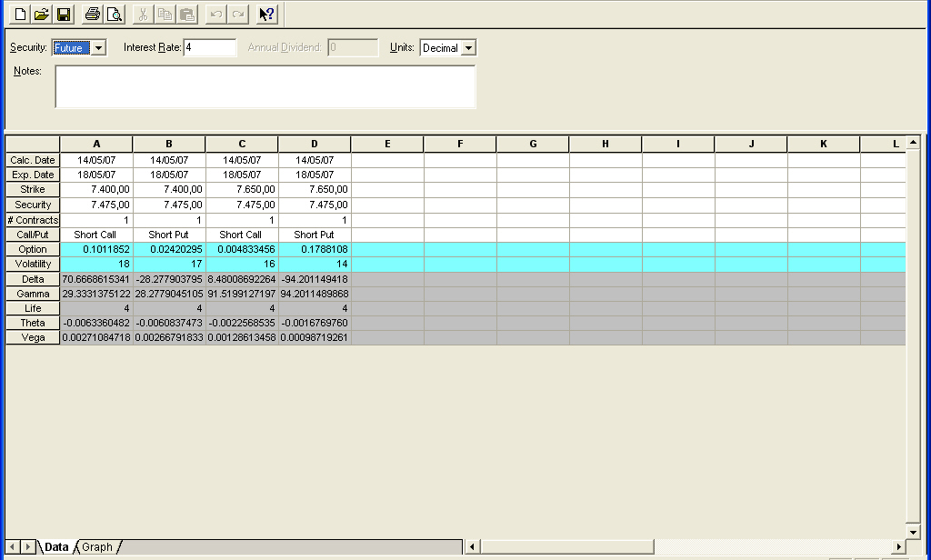Select column H header
This screenshot has height=560, width=931.
coord(605,144)
